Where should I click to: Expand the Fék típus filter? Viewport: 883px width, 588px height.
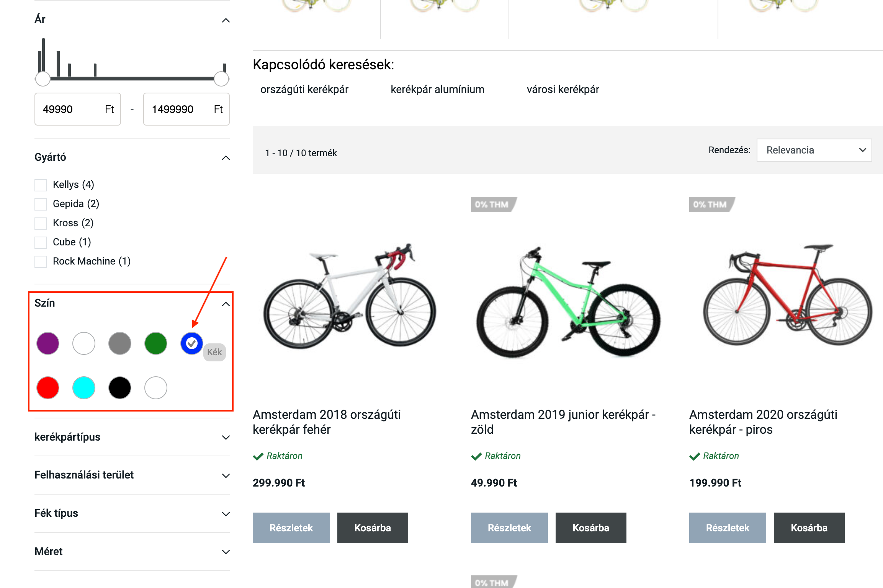[x=132, y=513]
